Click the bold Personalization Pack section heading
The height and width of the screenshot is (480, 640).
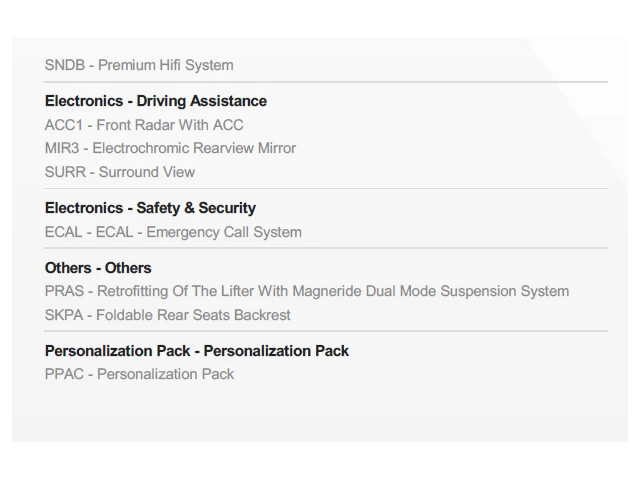(x=196, y=351)
